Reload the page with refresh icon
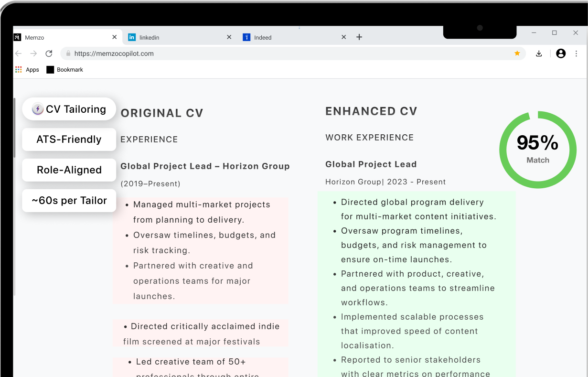588x377 pixels. (x=49, y=54)
